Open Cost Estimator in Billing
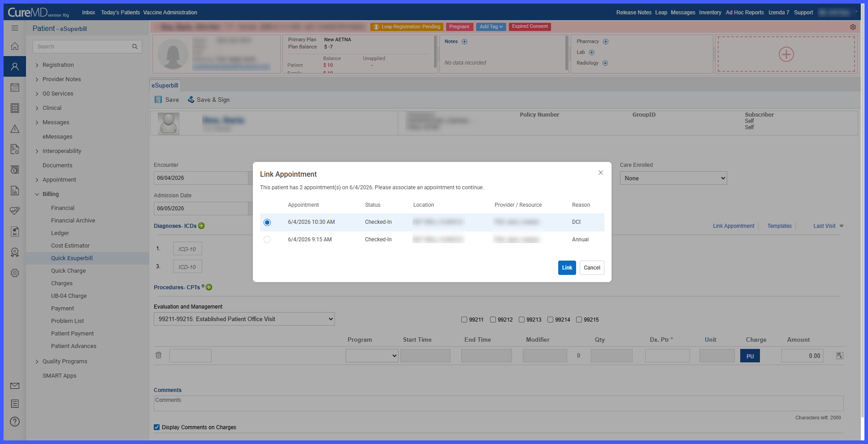 pos(70,246)
